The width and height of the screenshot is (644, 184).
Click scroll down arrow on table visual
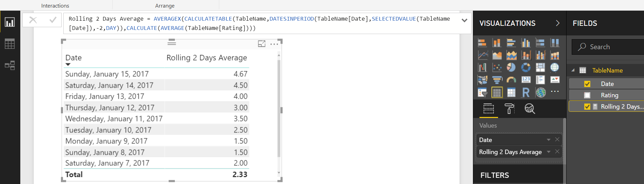coord(279,173)
